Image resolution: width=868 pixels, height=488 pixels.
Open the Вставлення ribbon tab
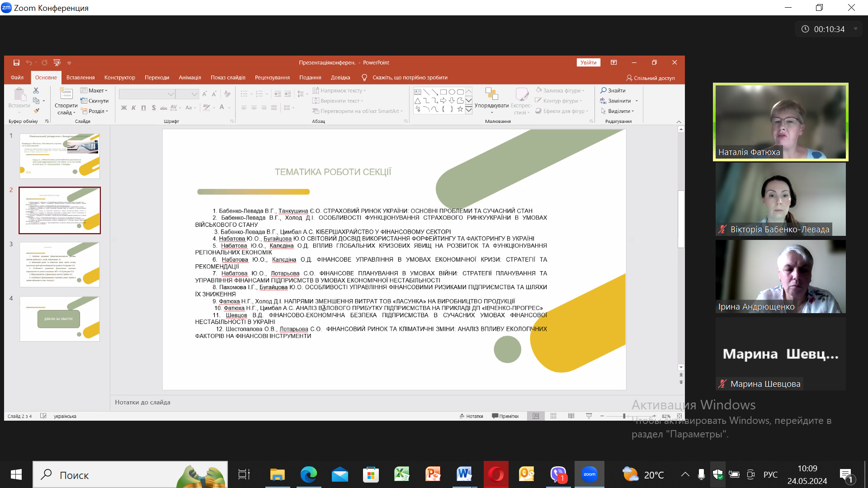[80, 78]
